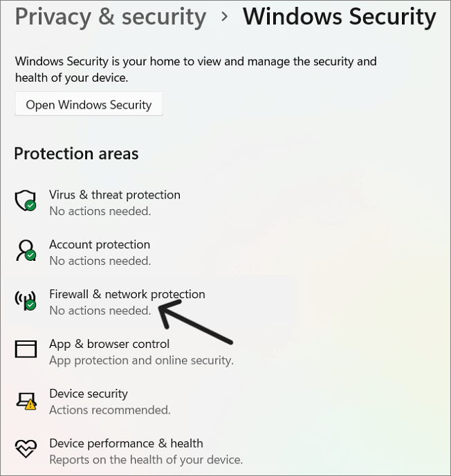The image size is (451, 476).
Task: Click "Reports on the health of your device" text
Action: click(146, 460)
